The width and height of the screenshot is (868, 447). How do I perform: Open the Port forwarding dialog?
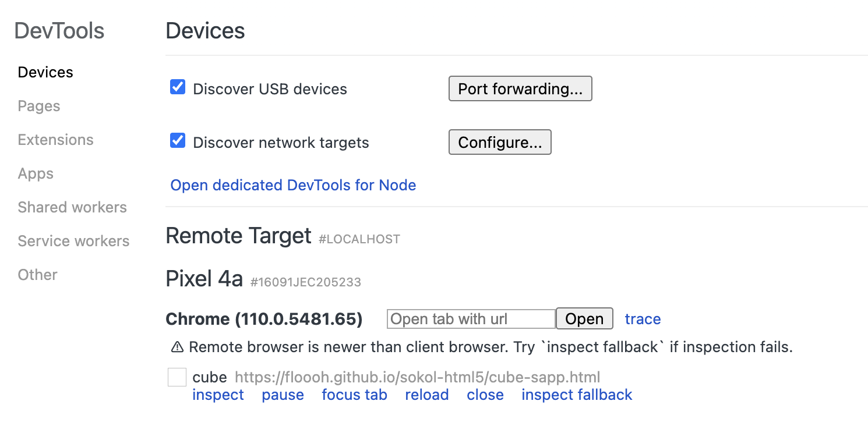click(x=520, y=88)
